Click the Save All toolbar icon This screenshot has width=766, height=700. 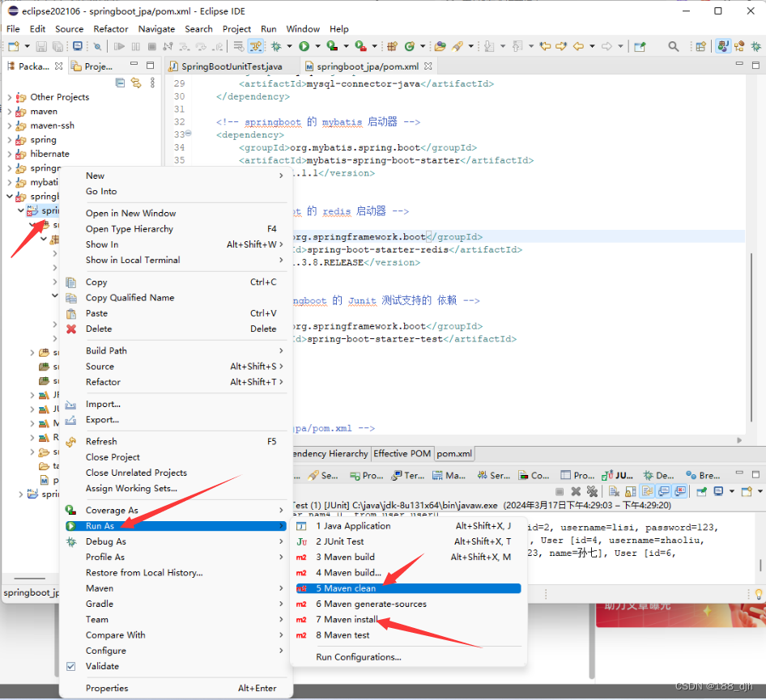tap(57, 46)
